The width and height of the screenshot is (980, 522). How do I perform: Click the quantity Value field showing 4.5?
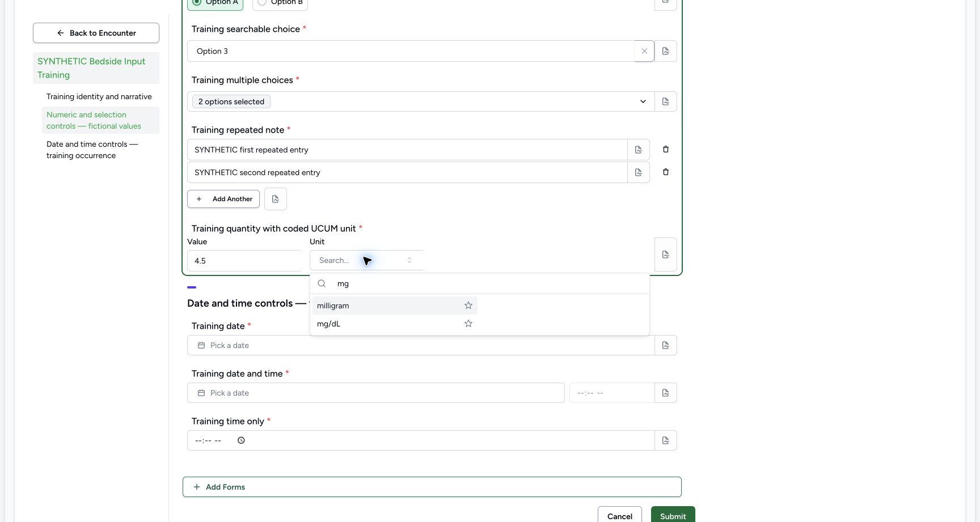[x=244, y=261]
